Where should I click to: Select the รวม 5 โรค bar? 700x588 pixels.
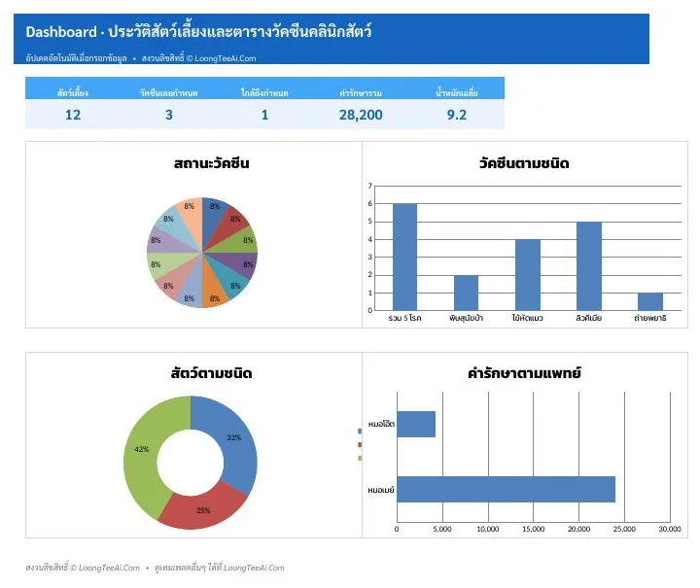(404, 257)
